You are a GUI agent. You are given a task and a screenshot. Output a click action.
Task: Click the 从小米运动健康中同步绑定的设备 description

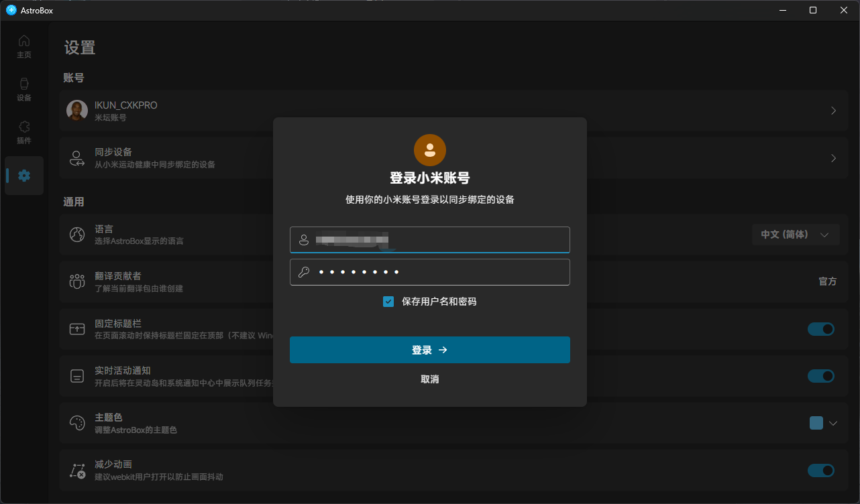(155, 165)
